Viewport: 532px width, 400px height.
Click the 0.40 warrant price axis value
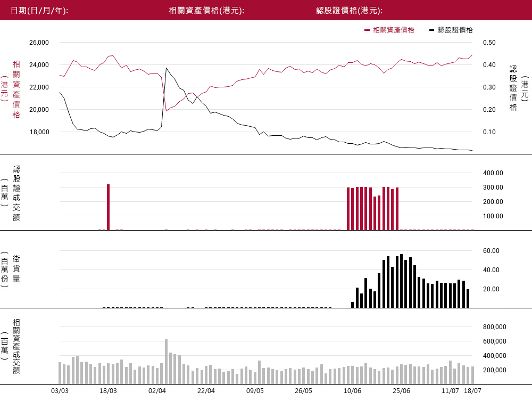[x=489, y=65]
